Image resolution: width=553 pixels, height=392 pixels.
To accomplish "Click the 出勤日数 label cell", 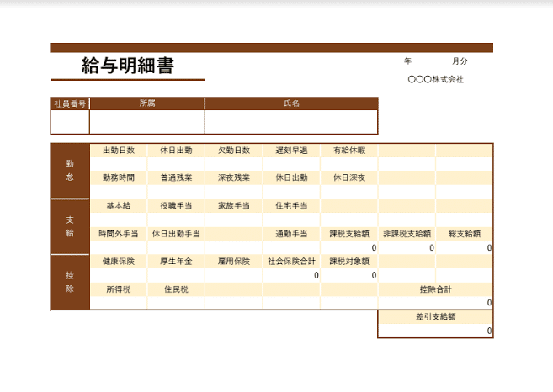I will pos(119,151).
